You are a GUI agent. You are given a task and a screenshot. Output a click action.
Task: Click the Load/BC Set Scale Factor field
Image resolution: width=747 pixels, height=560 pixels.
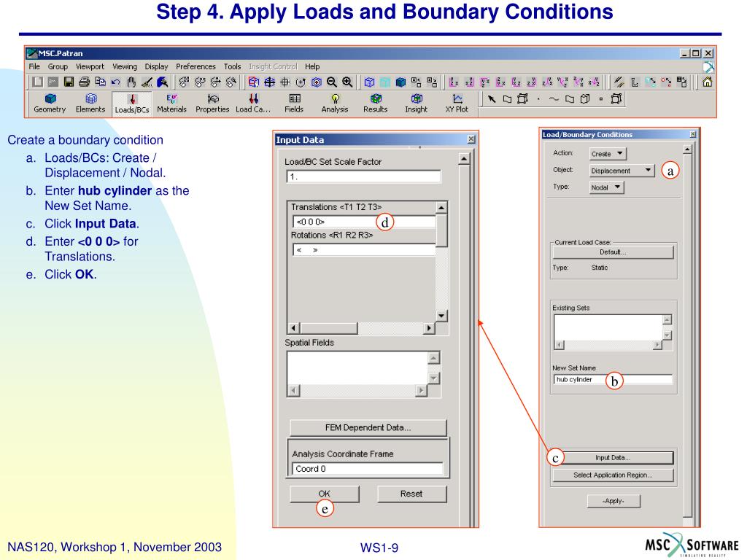point(363,176)
